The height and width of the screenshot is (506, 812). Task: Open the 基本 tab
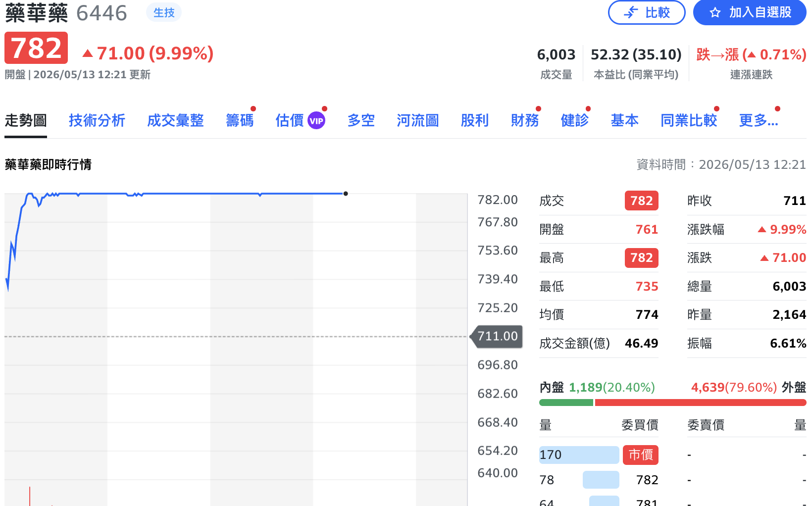coord(625,120)
